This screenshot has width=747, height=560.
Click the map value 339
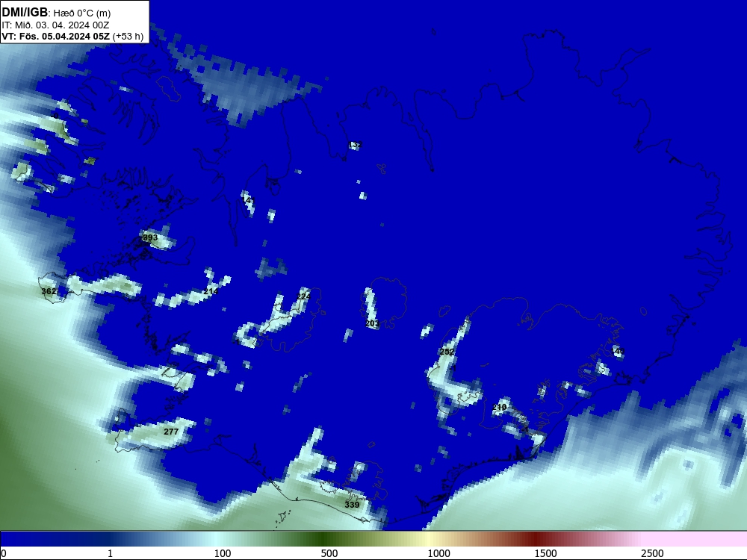(x=352, y=505)
